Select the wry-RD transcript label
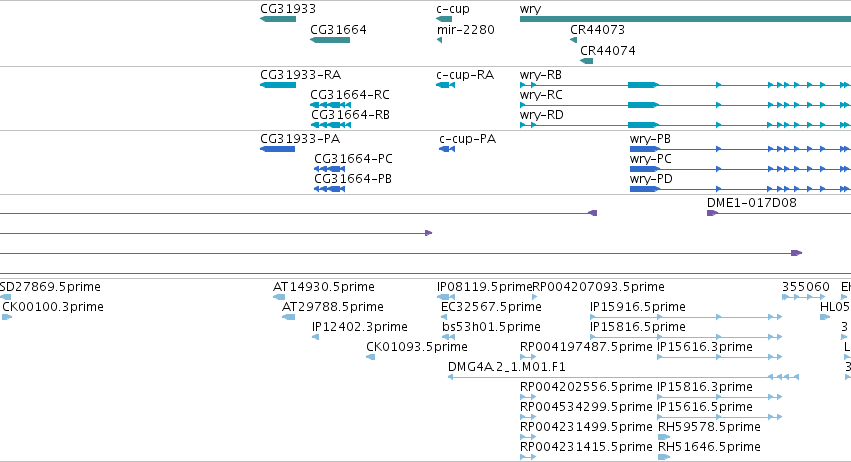 (x=541, y=115)
